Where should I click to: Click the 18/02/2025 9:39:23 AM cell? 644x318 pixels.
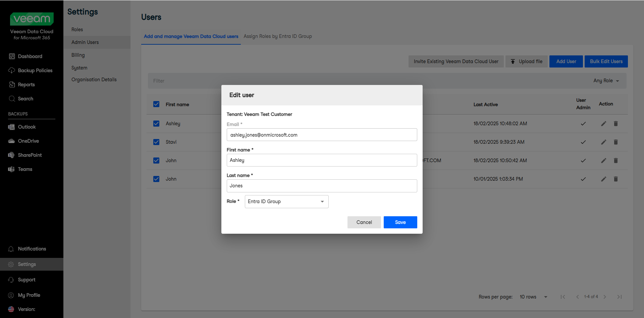tap(499, 142)
